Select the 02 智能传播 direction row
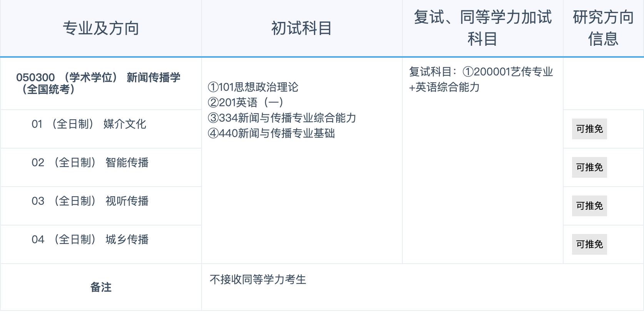 pyautogui.click(x=90, y=162)
